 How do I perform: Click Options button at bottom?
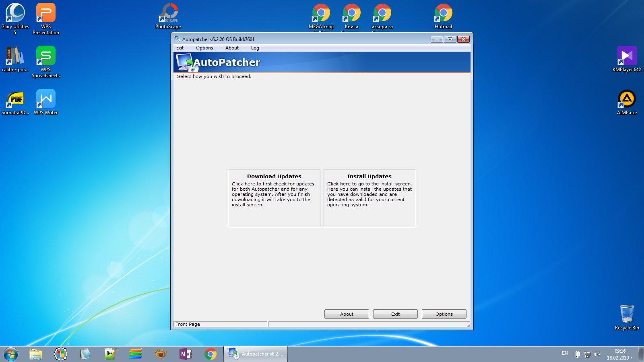(444, 314)
